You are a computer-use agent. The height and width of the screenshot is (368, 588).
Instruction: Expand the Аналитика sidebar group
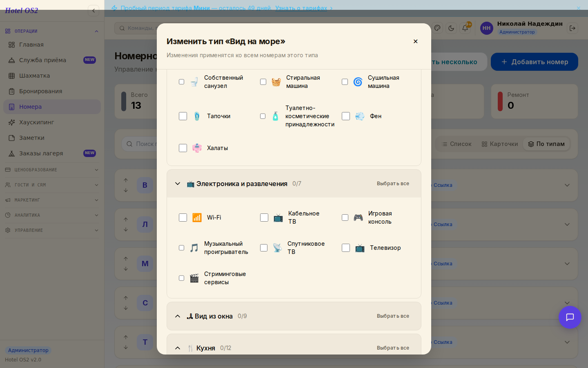pos(52,215)
